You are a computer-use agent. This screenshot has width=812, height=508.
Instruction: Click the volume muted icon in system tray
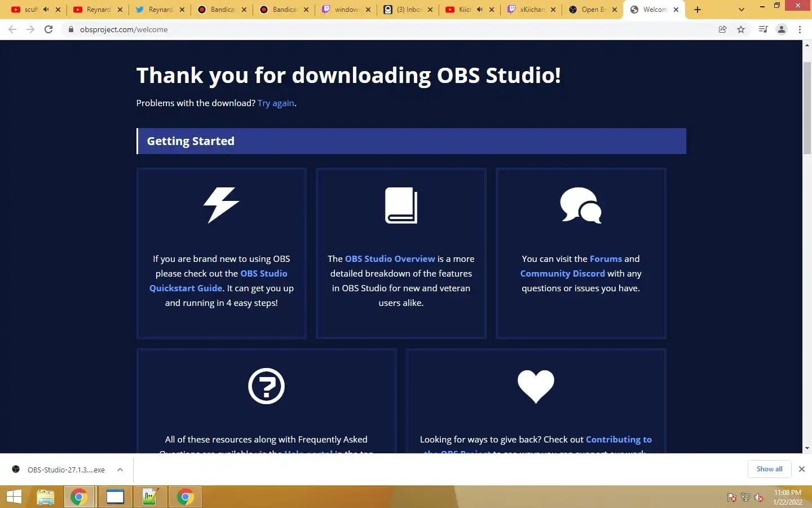coord(759,497)
